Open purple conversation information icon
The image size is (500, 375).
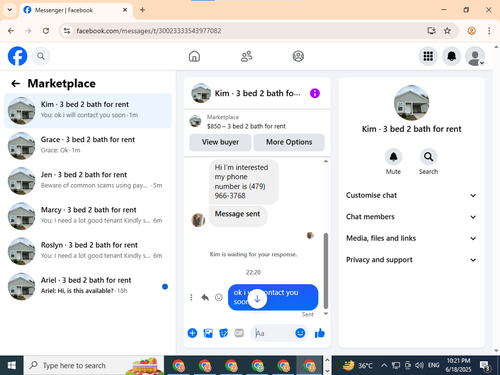click(x=315, y=93)
